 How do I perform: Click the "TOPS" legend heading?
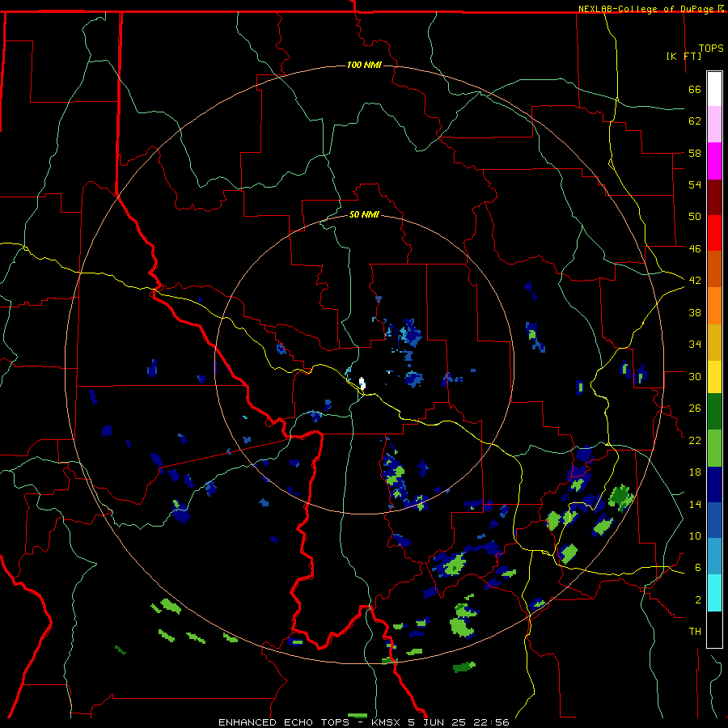coord(711,48)
